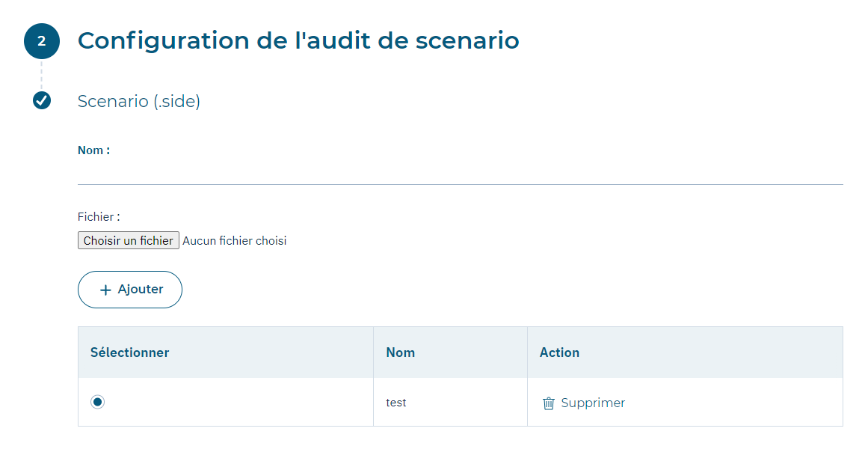Select the radio button for test scenario
Viewport: 868px width, 464px height.
(98, 402)
